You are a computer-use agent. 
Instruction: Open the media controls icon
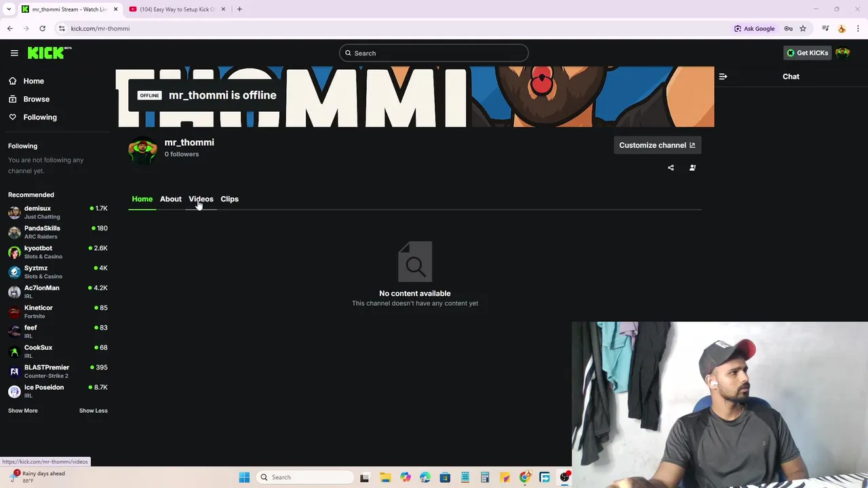pos(825,28)
